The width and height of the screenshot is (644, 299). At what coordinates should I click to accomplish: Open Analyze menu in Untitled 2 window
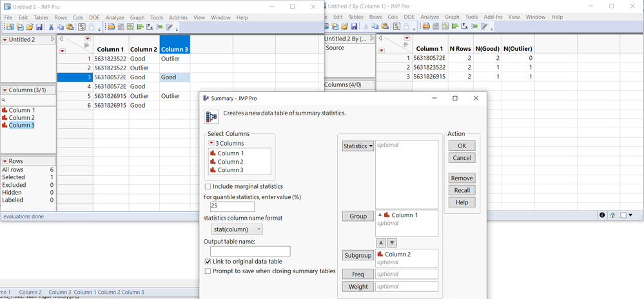coord(115,17)
